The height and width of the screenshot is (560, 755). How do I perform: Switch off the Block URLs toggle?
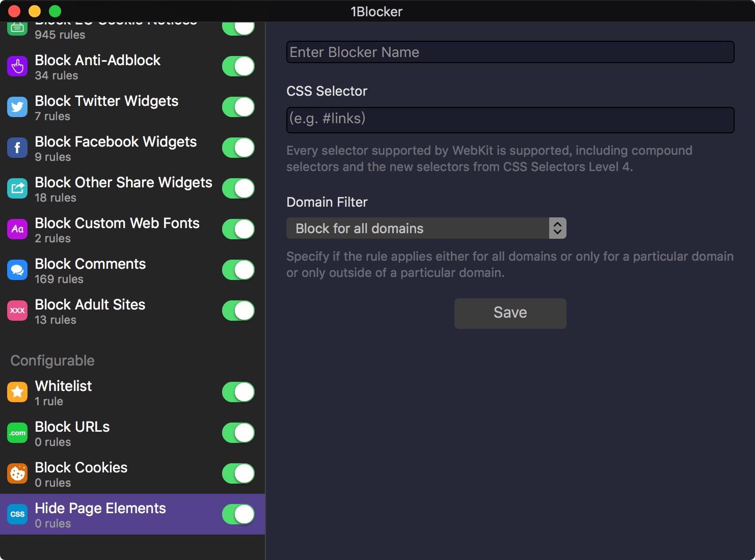[238, 433]
